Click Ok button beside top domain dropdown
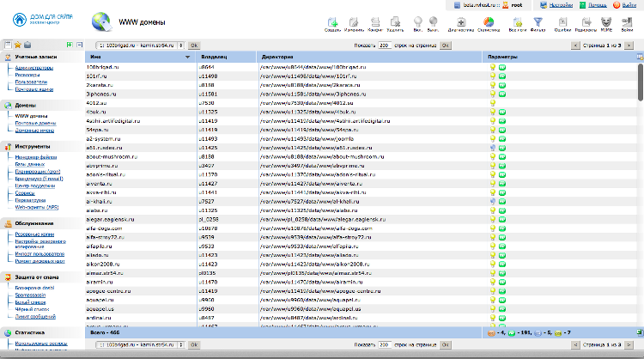The width and height of the screenshot is (644, 359). coord(194,46)
